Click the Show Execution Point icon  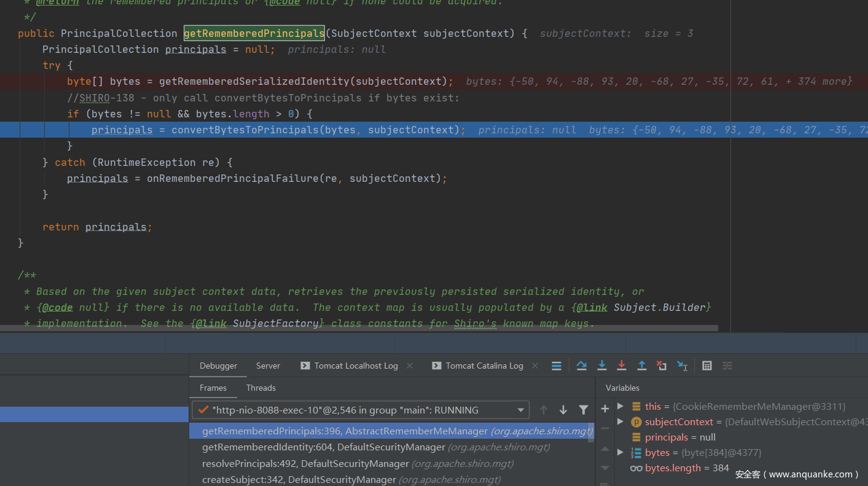(557, 366)
